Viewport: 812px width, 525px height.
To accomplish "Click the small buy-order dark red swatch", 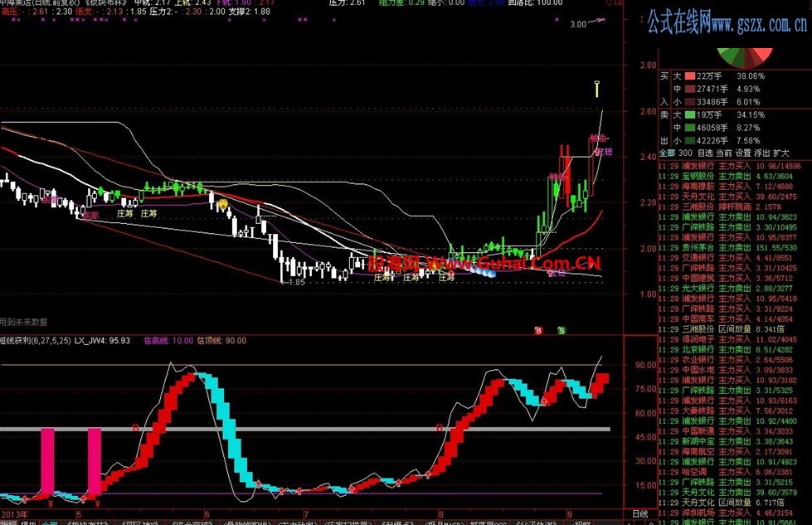I will [x=690, y=102].
